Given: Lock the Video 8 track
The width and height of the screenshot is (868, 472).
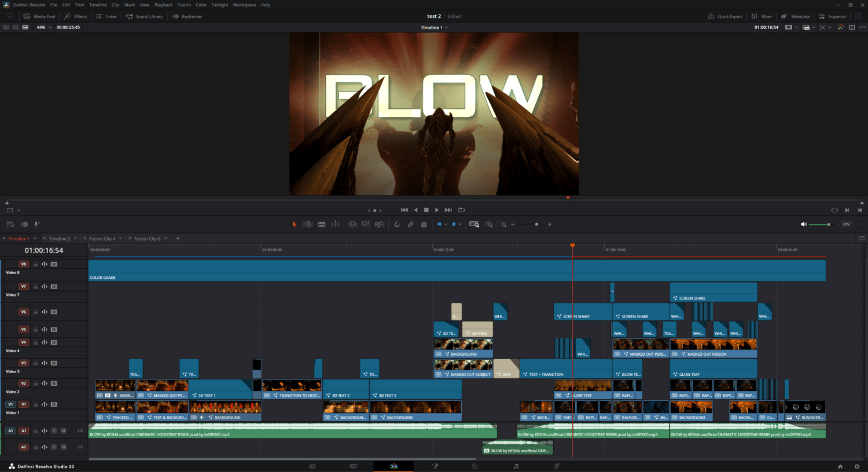Looking at the screenshot, I should [35, 264].
